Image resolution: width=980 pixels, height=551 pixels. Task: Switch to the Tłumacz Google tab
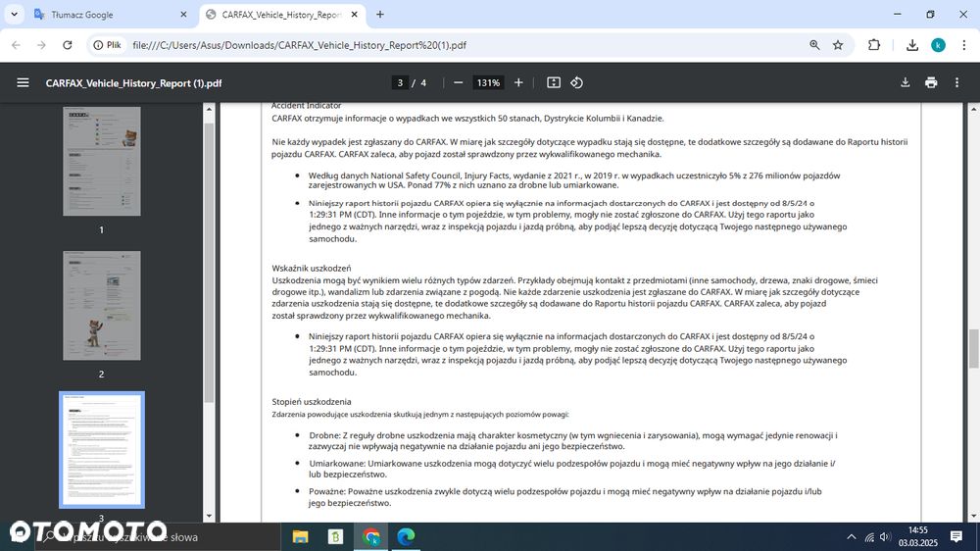(110, 15)
